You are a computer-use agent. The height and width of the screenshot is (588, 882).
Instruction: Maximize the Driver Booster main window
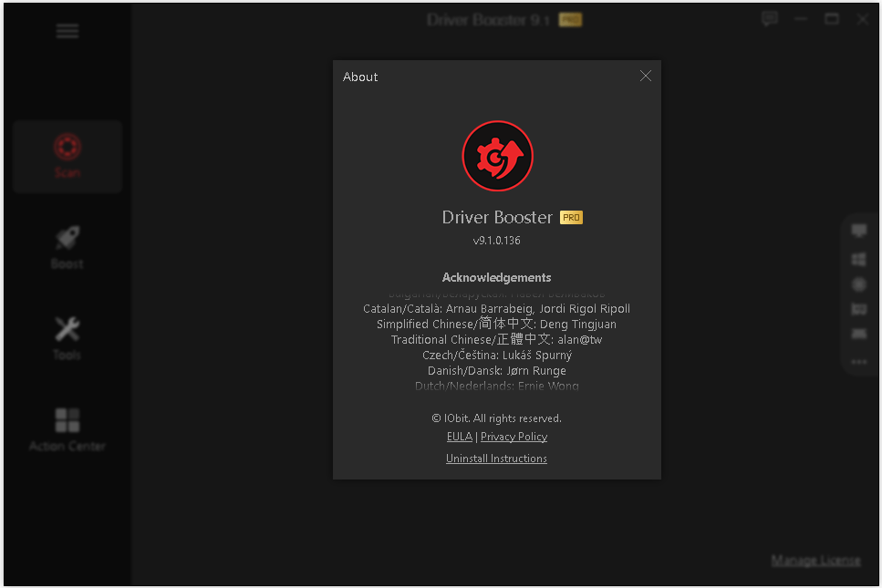point(831,19)
